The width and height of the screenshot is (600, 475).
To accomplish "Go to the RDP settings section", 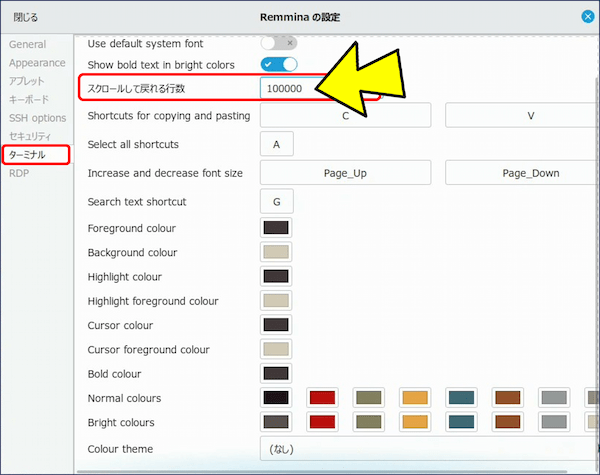I will point(19,173).
